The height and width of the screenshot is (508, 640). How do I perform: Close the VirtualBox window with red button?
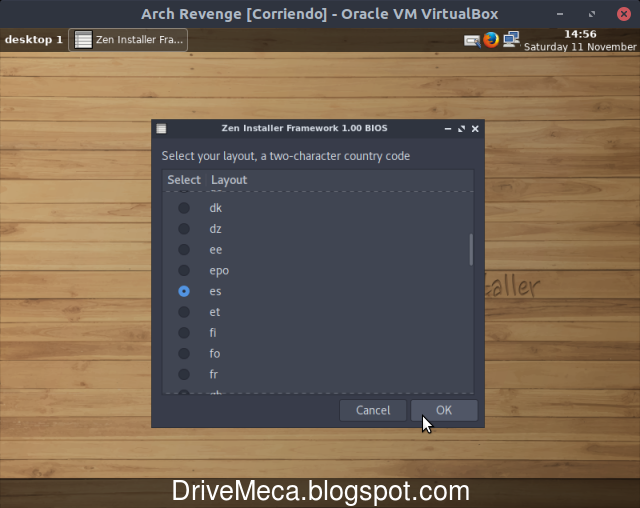624,14
